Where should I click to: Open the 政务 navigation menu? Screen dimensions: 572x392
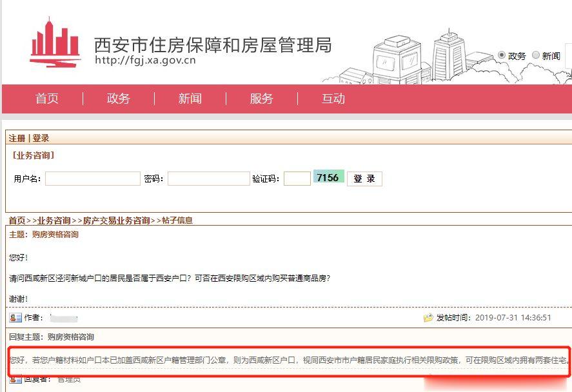tap(118, 99)
